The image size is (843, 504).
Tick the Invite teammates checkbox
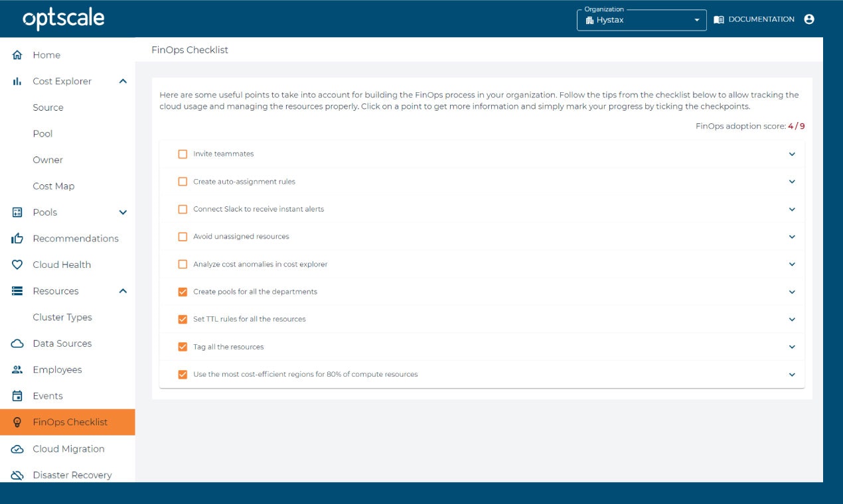pyautogui.click(x=183, y=154)
